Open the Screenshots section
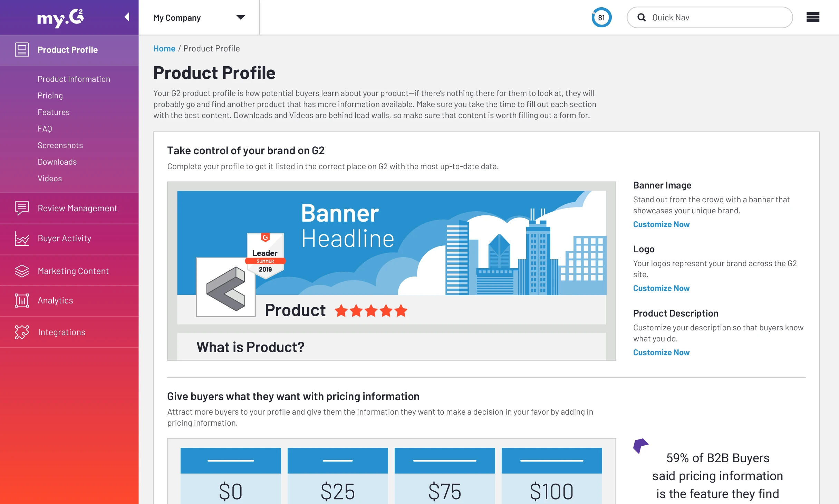Screen dimensions: 839x504 point(60,145)
